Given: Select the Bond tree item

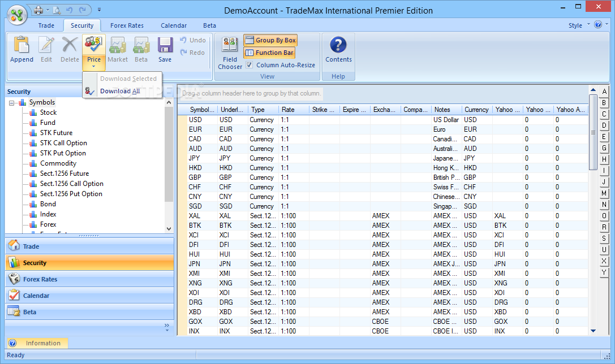Looking at the screenshot, I should click(48, 204).
